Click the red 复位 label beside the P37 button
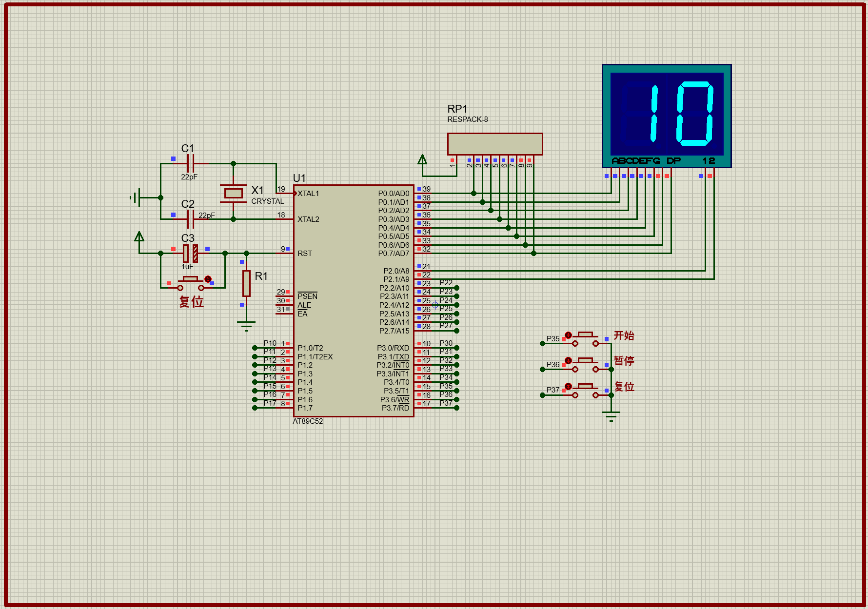 click(x=624, y=387)
